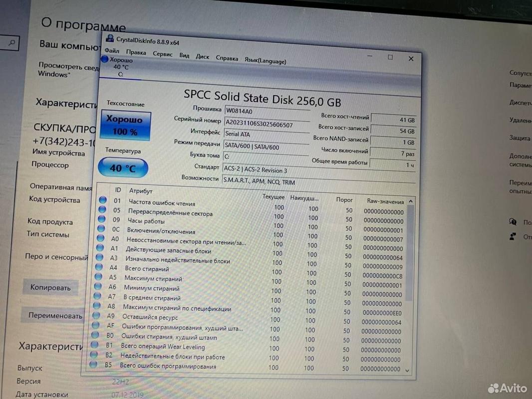Click status icon for Всего стираний row
Screen dimensions: 532x399
point(99,266)
